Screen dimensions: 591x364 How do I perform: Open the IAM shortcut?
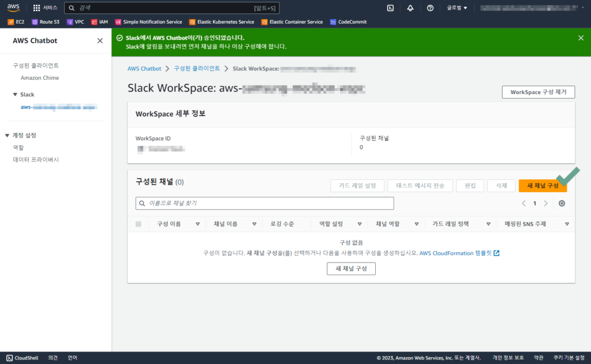tap(99, 22)
